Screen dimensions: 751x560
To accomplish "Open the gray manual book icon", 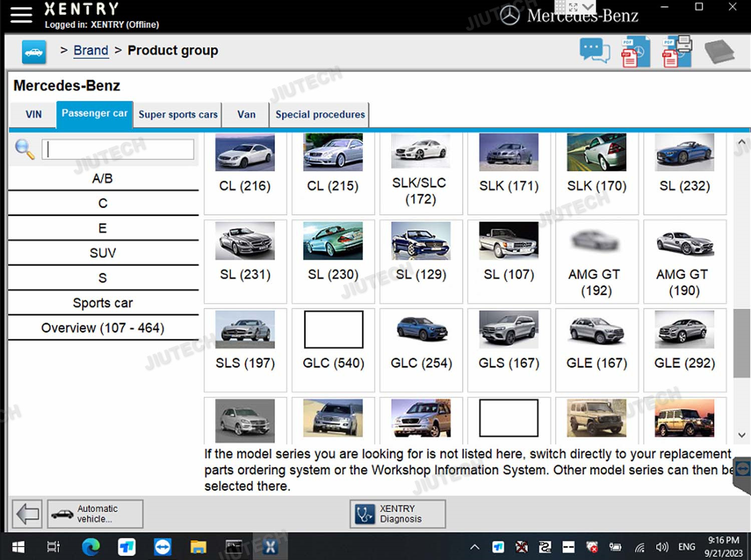I will [719, 52].
